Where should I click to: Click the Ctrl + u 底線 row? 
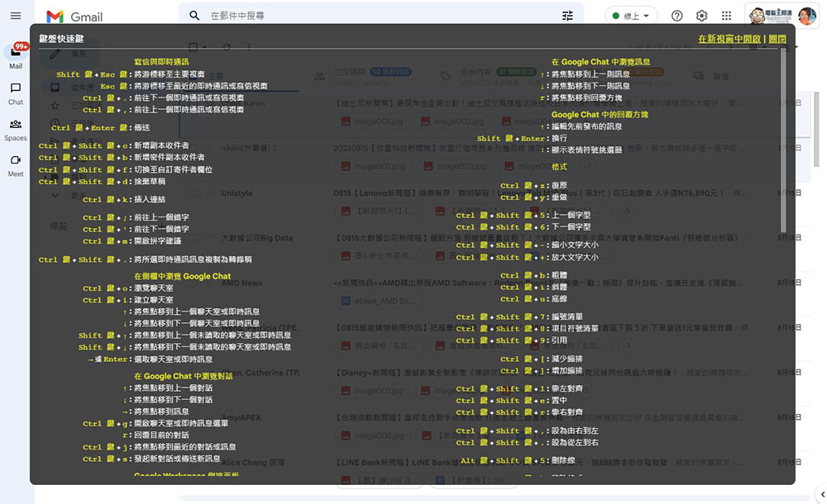click(533, 299)
